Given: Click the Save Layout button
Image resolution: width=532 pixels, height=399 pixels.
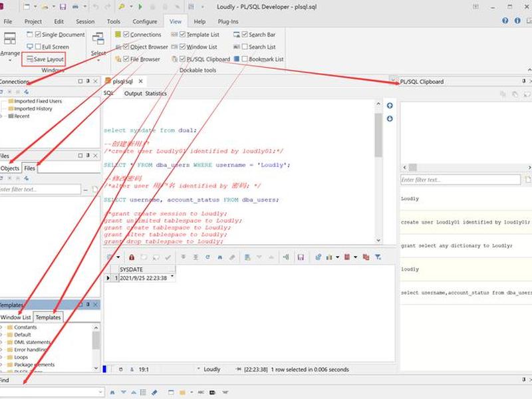Looking at the screenshot, I should point(44,59).
